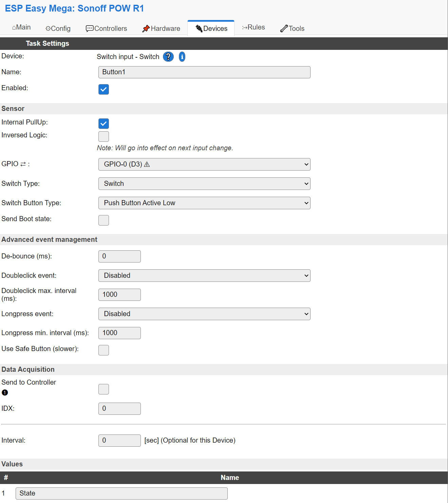Viewport: 448px width, 503px height.
Task: Expand the Longpress event dropdown
Action: 204,314
